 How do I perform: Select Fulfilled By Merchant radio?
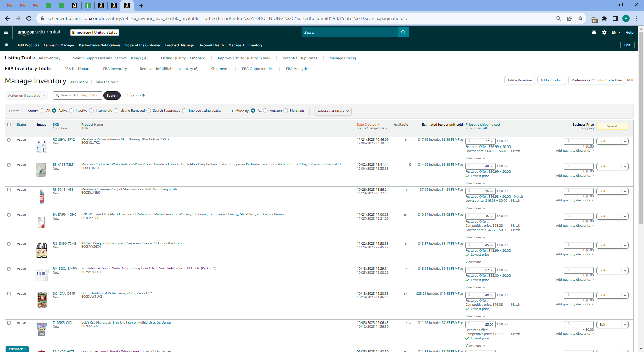[x=286, y=111]
